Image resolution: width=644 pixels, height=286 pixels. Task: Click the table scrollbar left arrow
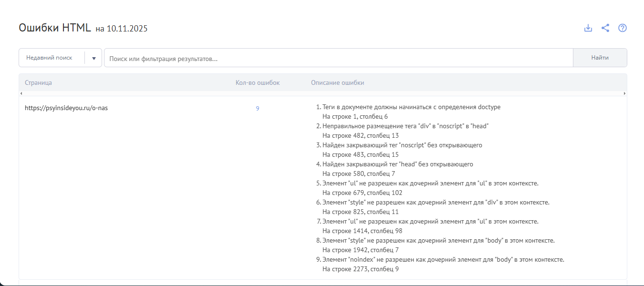(21, 93)
